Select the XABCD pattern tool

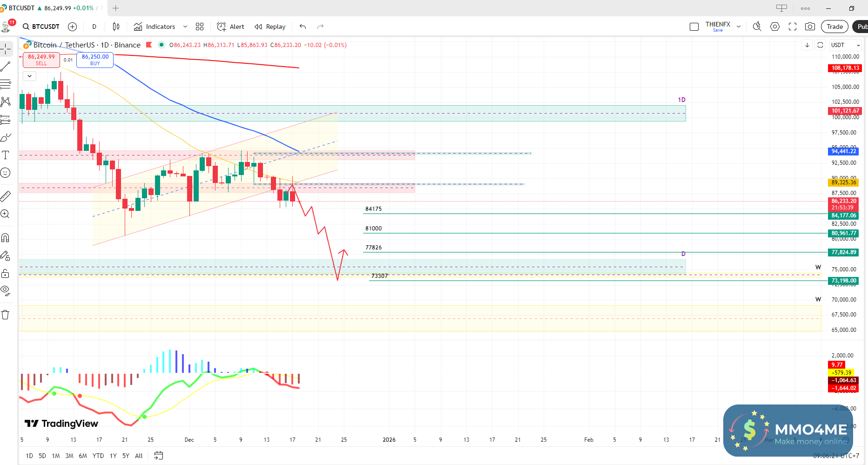pyautogui.click(x=6, y=102)
